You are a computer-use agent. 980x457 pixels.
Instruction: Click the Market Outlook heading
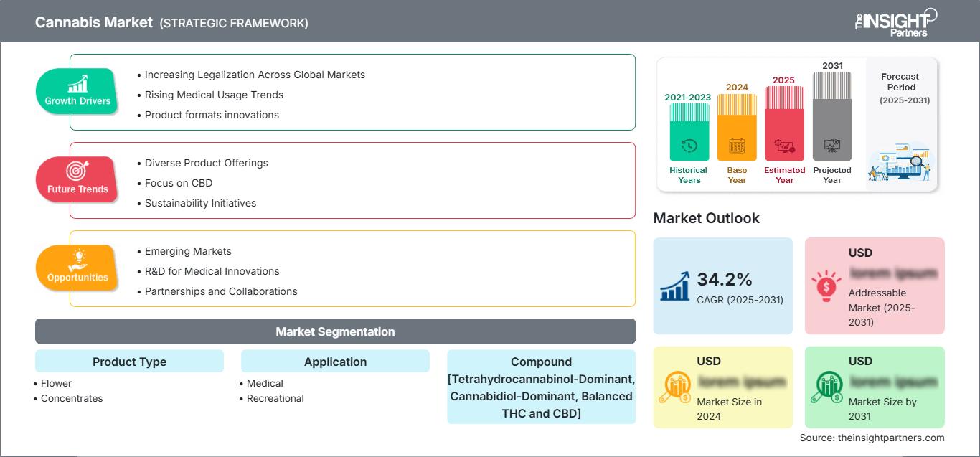pyautogui.click(x=706, y=218)
